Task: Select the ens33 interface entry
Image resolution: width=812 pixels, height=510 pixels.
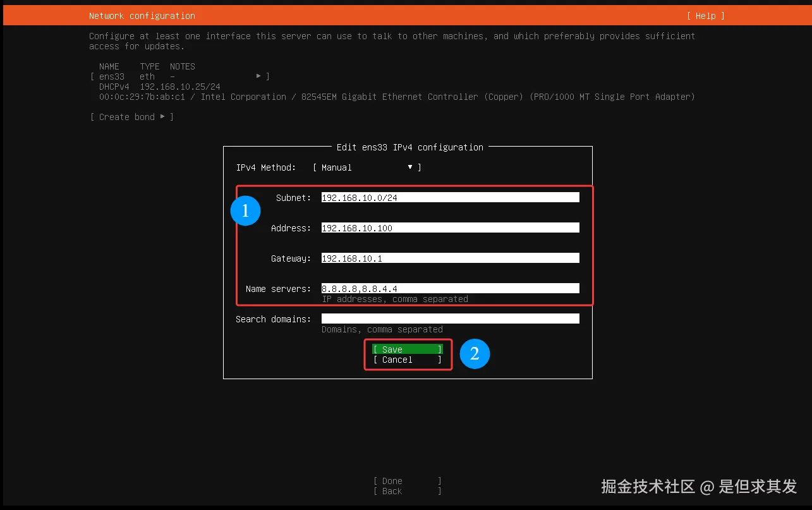Action: point(111,76)
